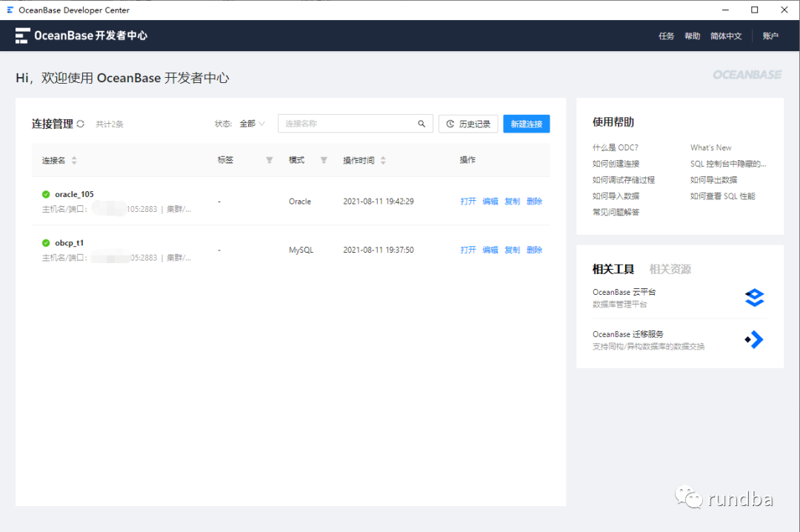The width and height of the screenshot is (800, 532).
Task: Click 打开 for oracle_105
Action: 468,201
